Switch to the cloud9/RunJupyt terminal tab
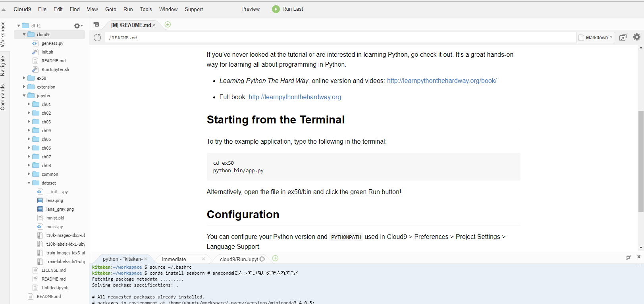This screenshot has width=644, height=304. pos(239,259)
